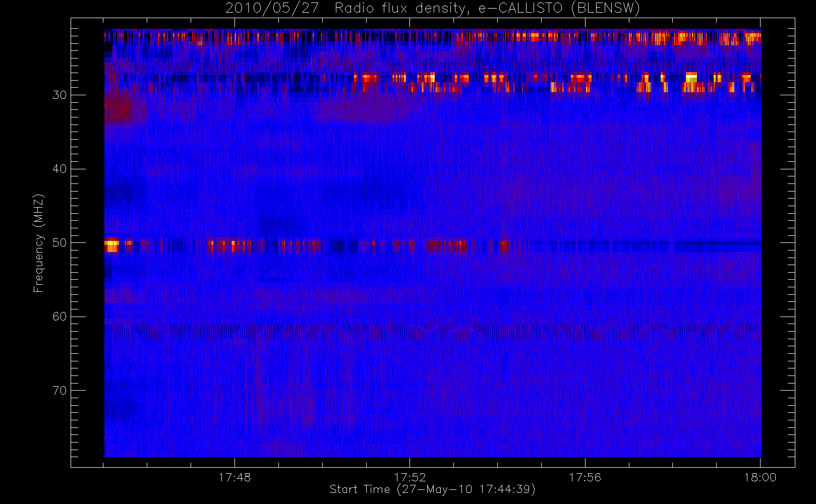816x504 pixels.
Task: Click the 40 frequency tick label
Action: [60, 169]
